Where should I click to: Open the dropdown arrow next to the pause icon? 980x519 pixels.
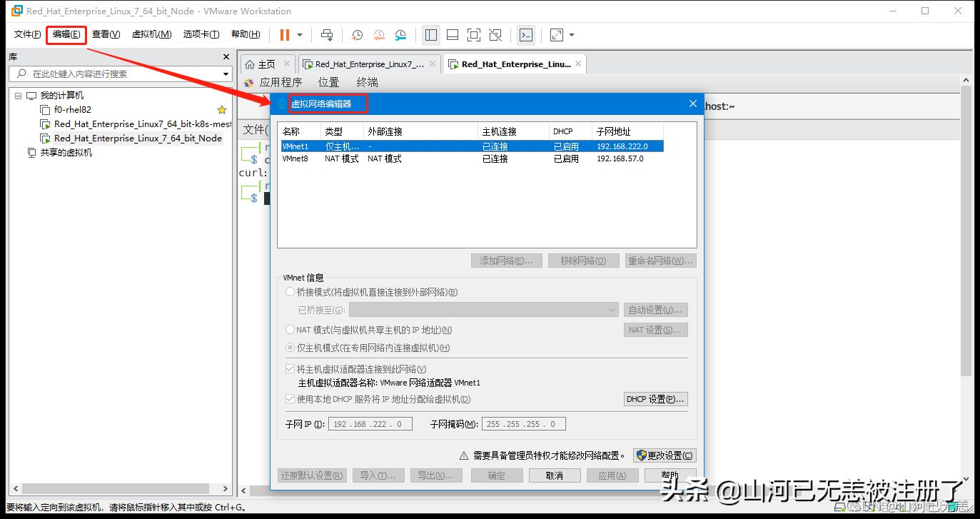click(300, 34)
